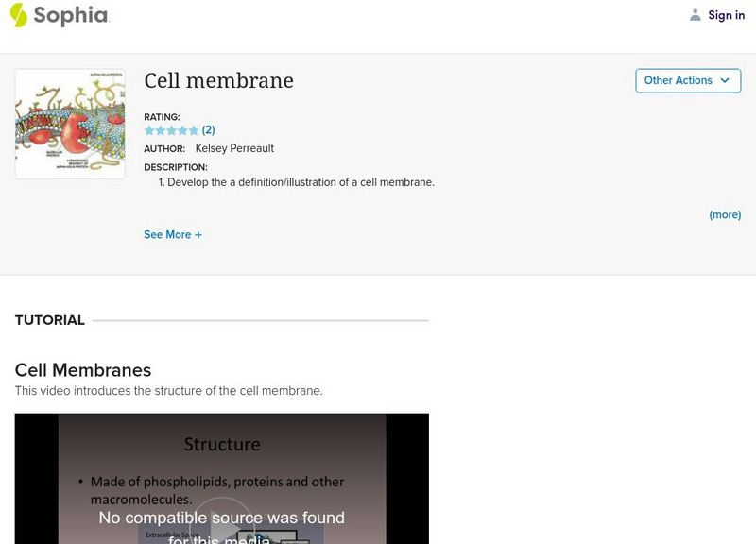Click the Sign in link
The height and width of the screenshot is (544, 756).
pos(726,15)
